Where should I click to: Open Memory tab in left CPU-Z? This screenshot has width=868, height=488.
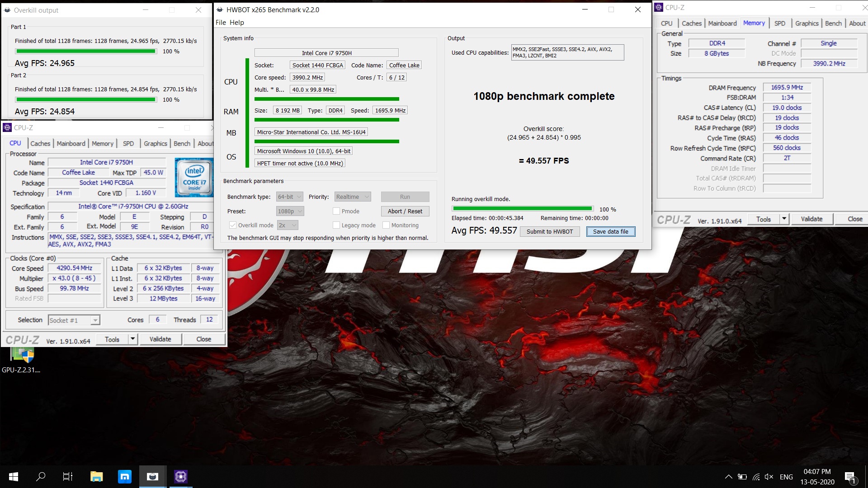pos(103,143)
